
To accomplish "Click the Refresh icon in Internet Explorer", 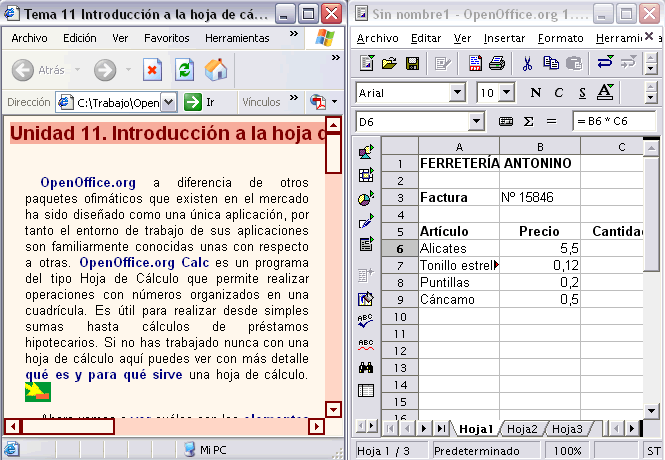I will pos(184,70).
